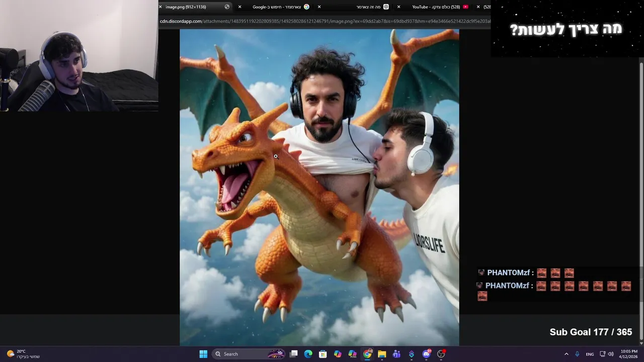Open Discord from the taskbar
The height and width of the screenshot is (362, 644).
coord(427,354)
